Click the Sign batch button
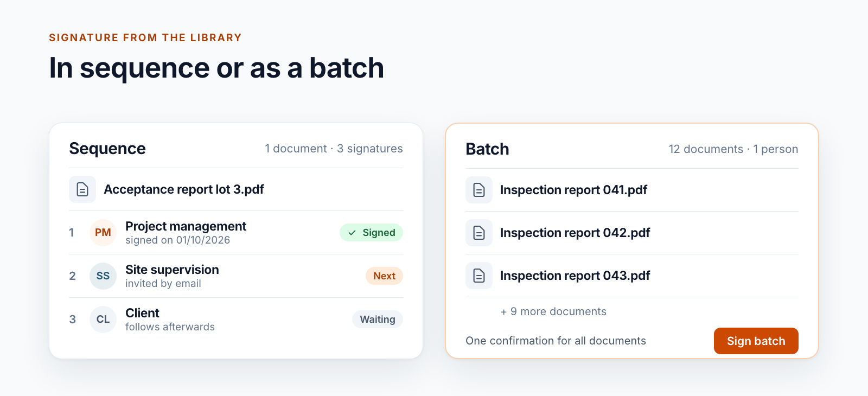This screenshot has height=396, width=868. [756, 341]
